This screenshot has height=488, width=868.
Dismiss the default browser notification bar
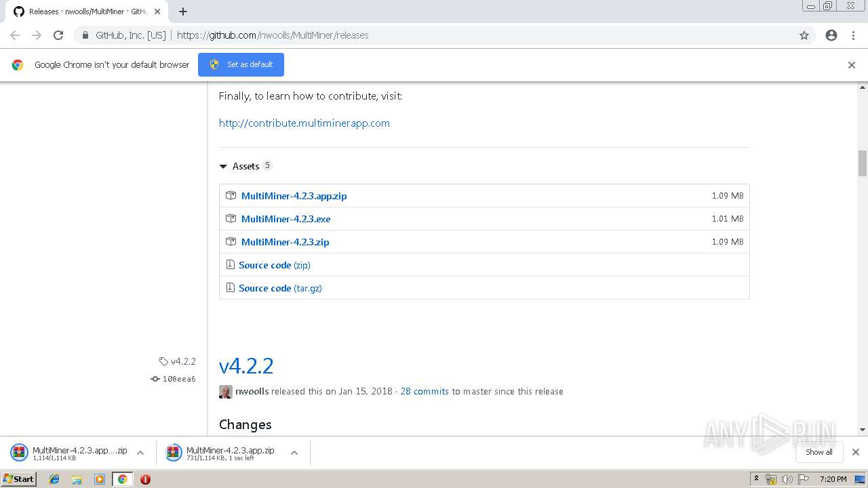point(852,65)
